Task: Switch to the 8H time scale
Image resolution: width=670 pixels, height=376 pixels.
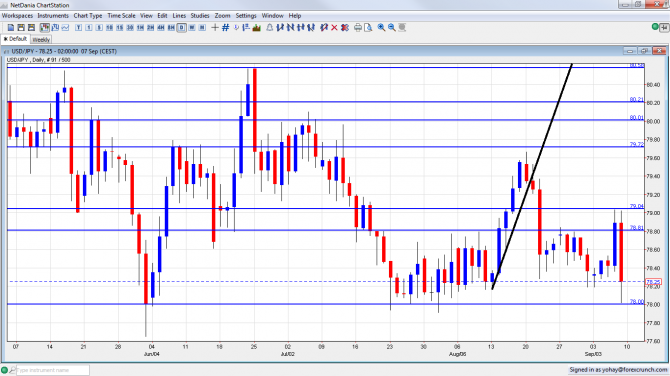Action: (171, 27)
